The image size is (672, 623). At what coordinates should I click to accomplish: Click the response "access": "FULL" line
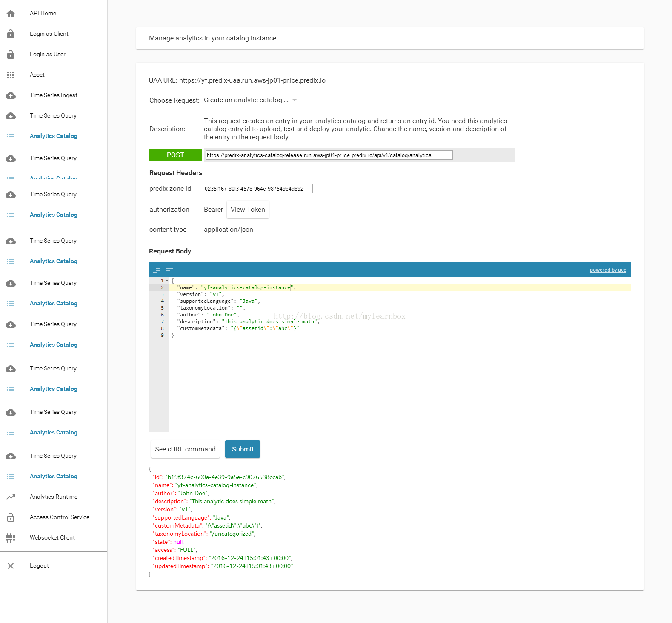(x=175, y=550)
